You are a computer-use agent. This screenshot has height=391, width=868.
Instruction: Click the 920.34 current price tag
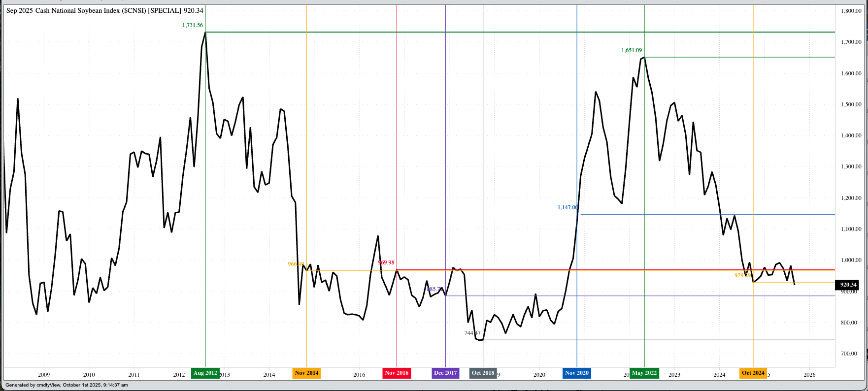pyautogui.click(x=848, y=285)
